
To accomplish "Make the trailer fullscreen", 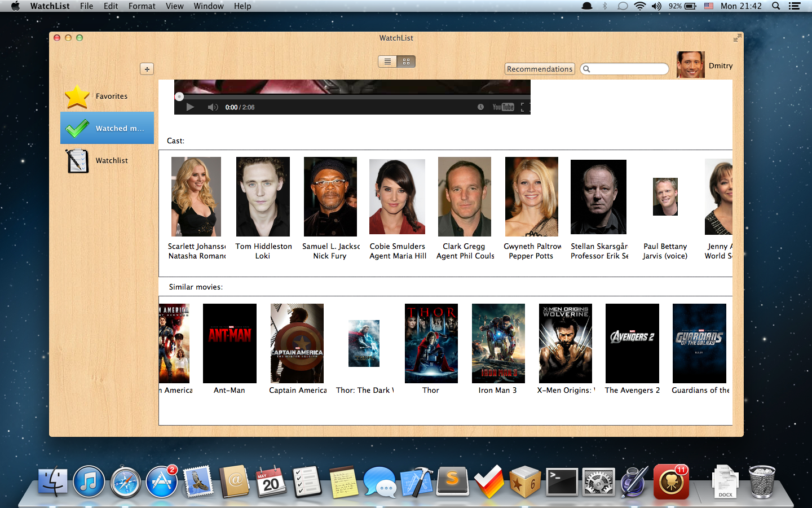I will pos(523,107).
